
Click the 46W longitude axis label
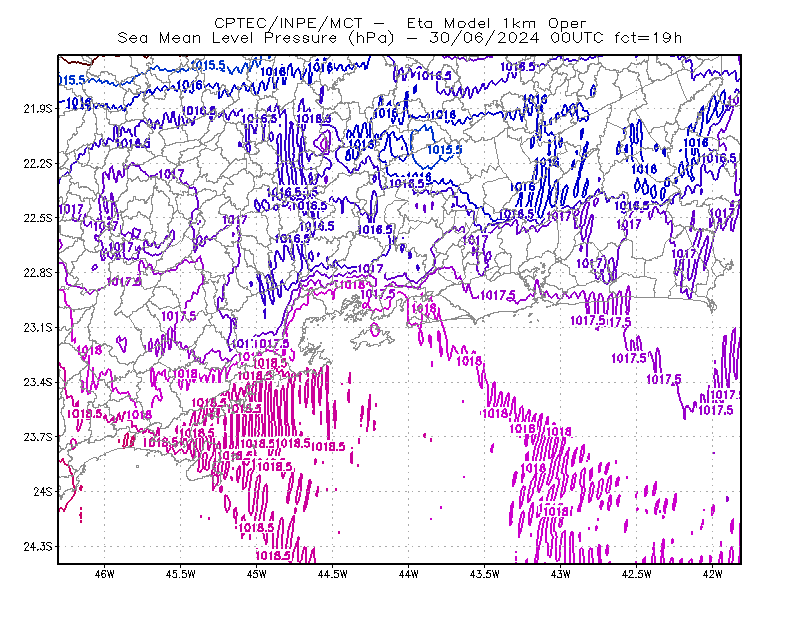(x=105, y=574)
